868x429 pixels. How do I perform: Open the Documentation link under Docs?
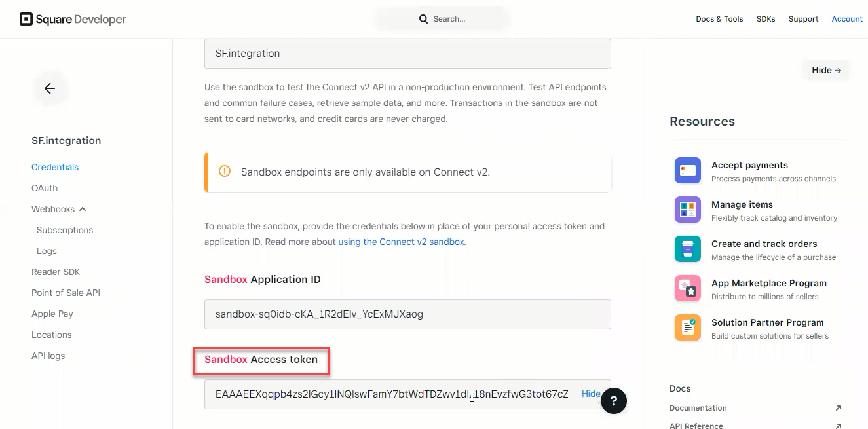[x=698, y=408]
